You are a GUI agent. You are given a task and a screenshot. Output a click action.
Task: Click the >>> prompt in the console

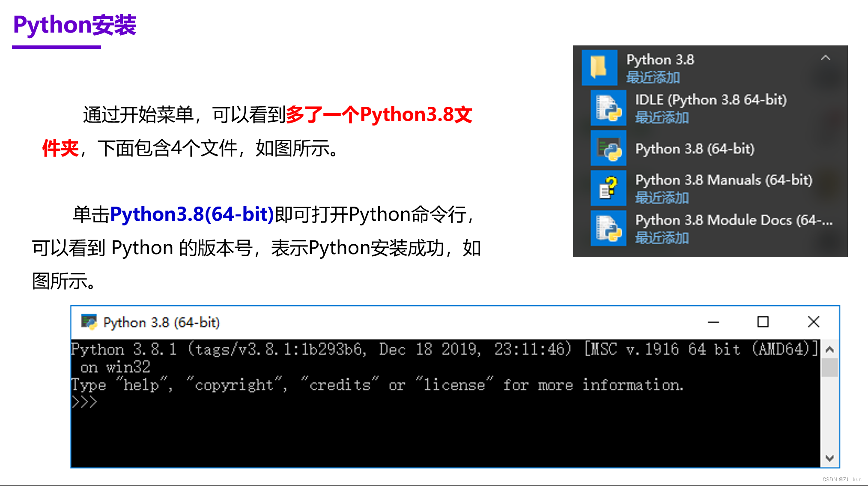point(84,402)
